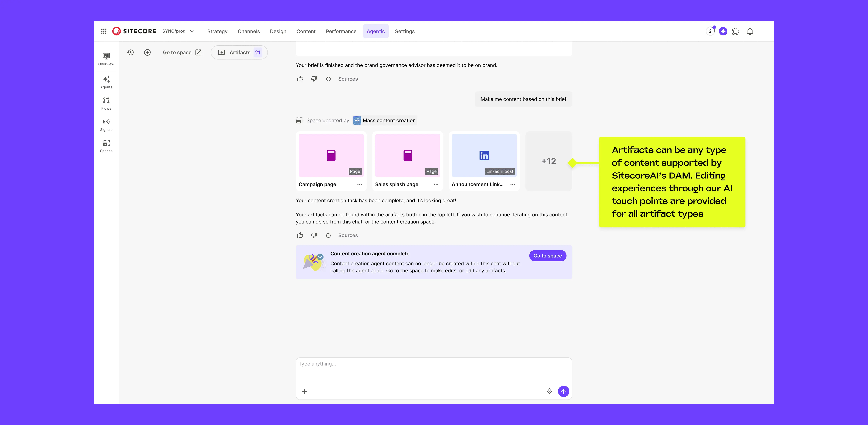Open the AI assistant sparkle icon

[x=723, y=31]
